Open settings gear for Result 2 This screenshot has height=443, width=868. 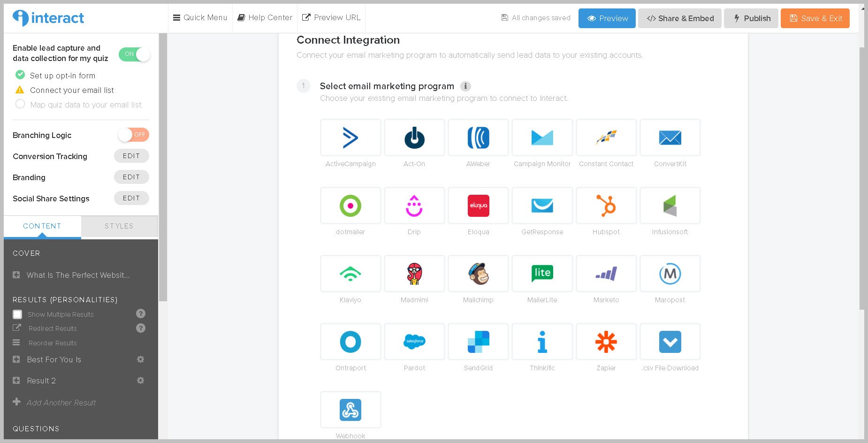[x=140, y=381]
